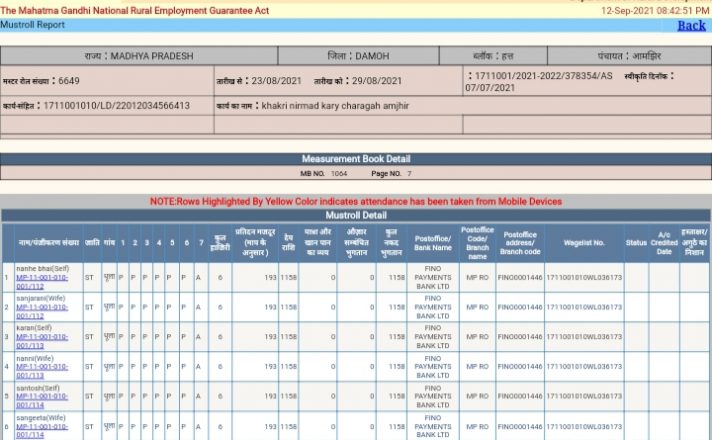Click the start date 23/08/2021

276,81
